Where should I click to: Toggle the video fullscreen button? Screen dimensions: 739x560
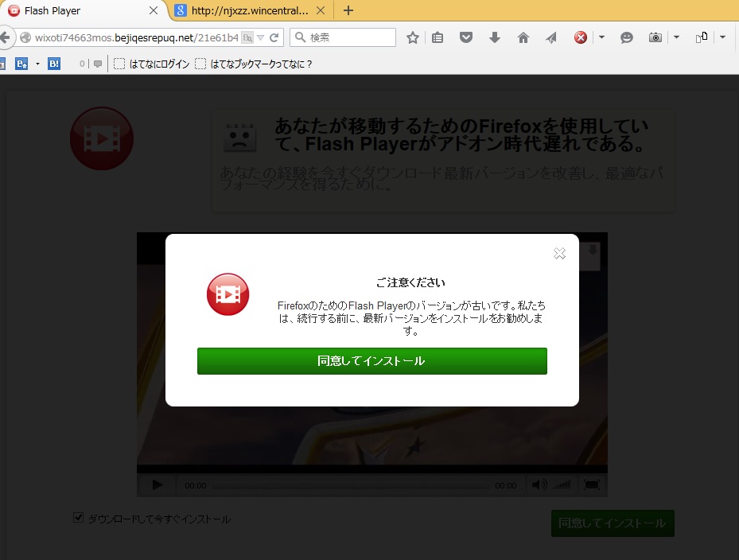(592, 484)
